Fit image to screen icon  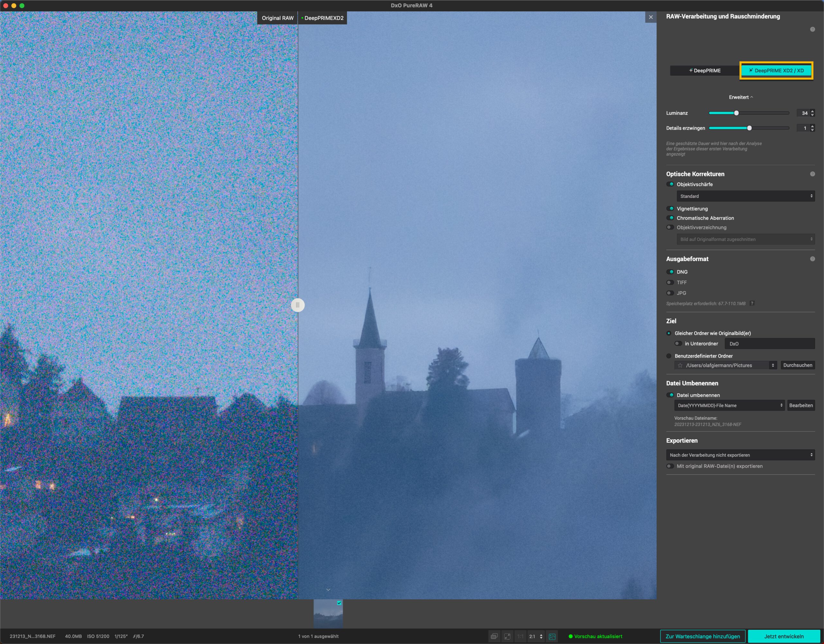pos(507,637)
